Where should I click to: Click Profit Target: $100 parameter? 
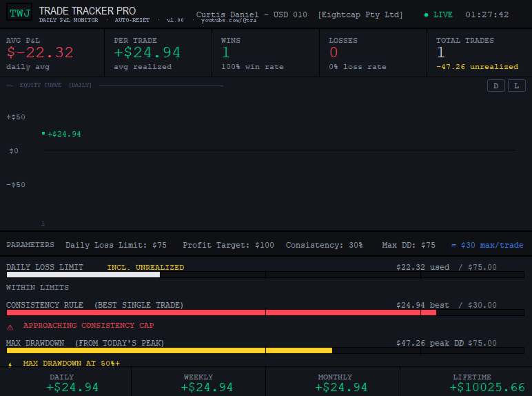(x=228, y=245)
